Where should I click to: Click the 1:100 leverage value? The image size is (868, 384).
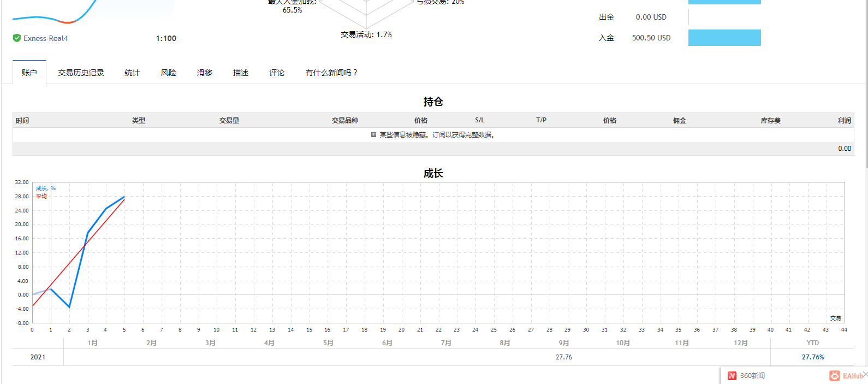tap(166, 38)
